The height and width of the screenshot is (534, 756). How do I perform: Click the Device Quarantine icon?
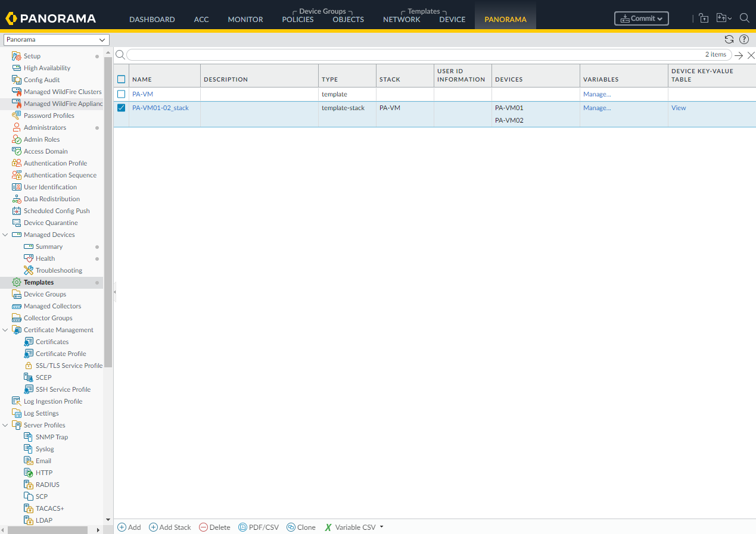(17, 223)
